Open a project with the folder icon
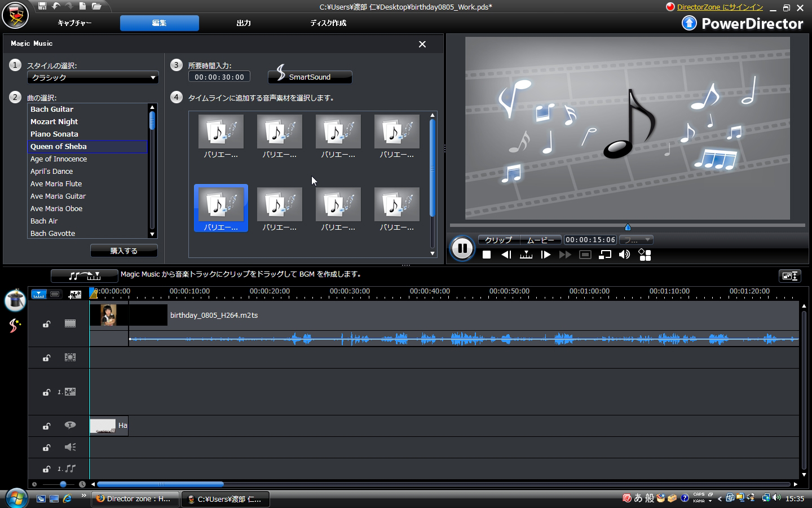 [x=96, y=6]
